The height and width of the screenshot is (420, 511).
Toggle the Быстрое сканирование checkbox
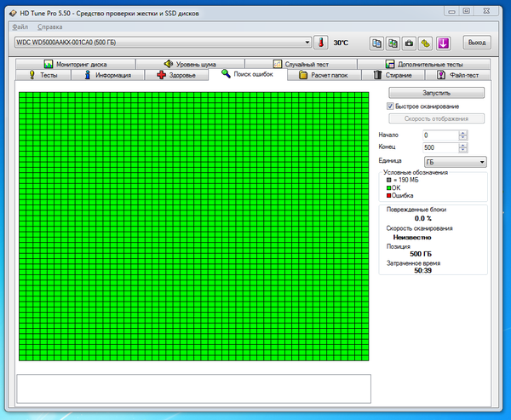tap(390, 106)
